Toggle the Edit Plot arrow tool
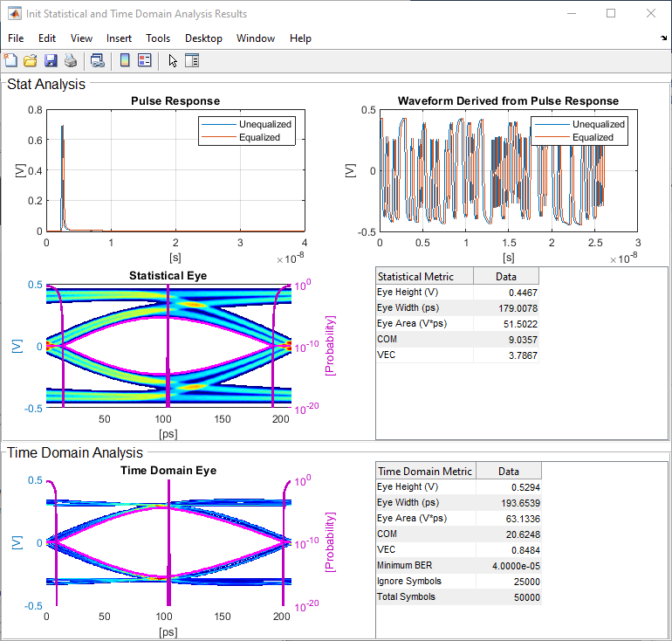The height and width of the screenshot is (641, 672). coord(173,60)
